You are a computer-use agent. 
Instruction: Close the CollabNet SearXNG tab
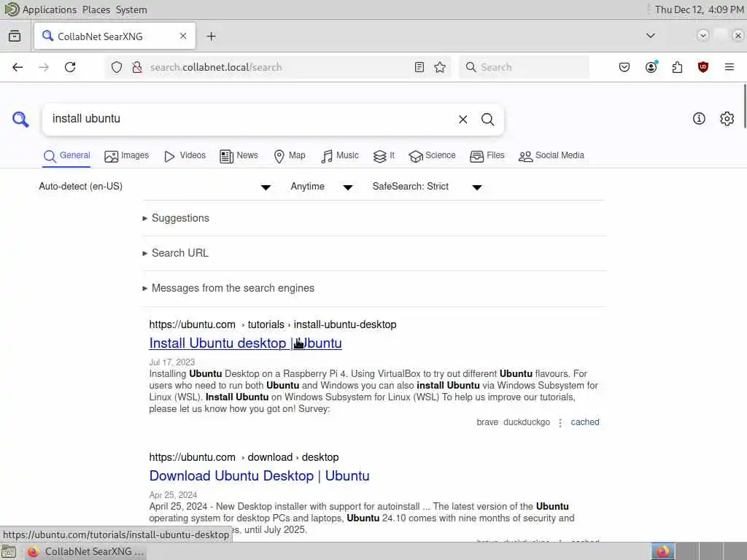tap(183, 36)
